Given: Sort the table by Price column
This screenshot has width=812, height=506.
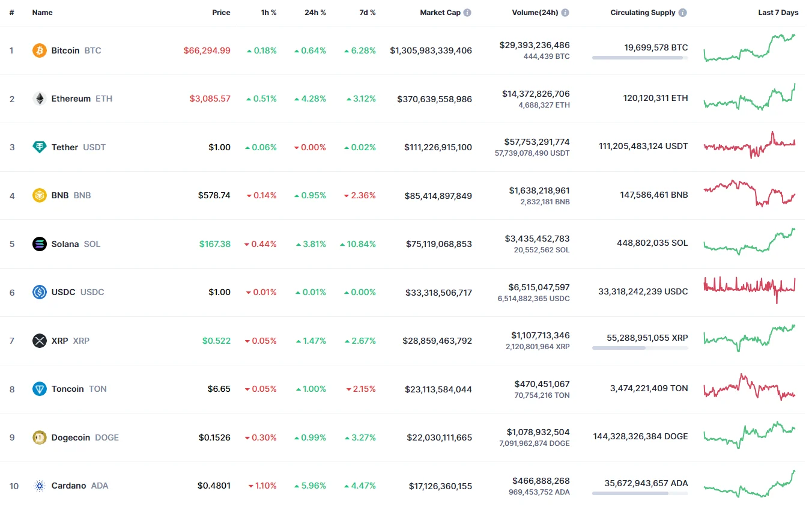Looking at the screenshot, I should [x=221, y=13].
